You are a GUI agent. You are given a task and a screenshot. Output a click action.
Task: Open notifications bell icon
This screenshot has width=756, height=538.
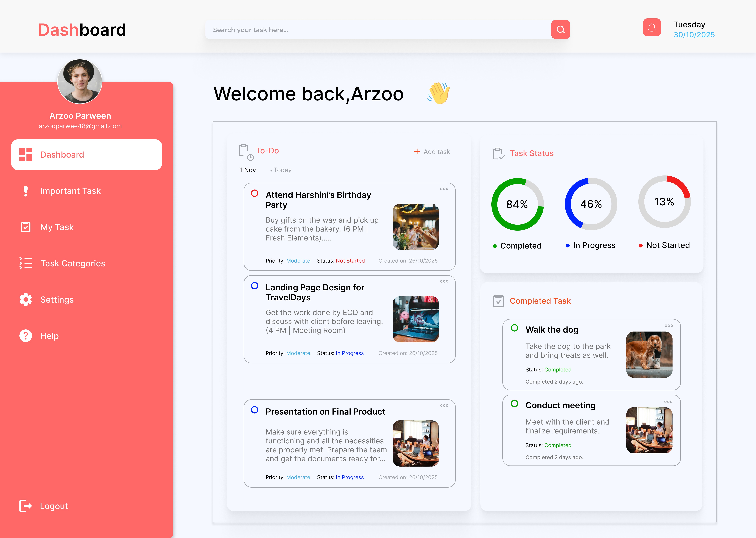click(652, 27)
